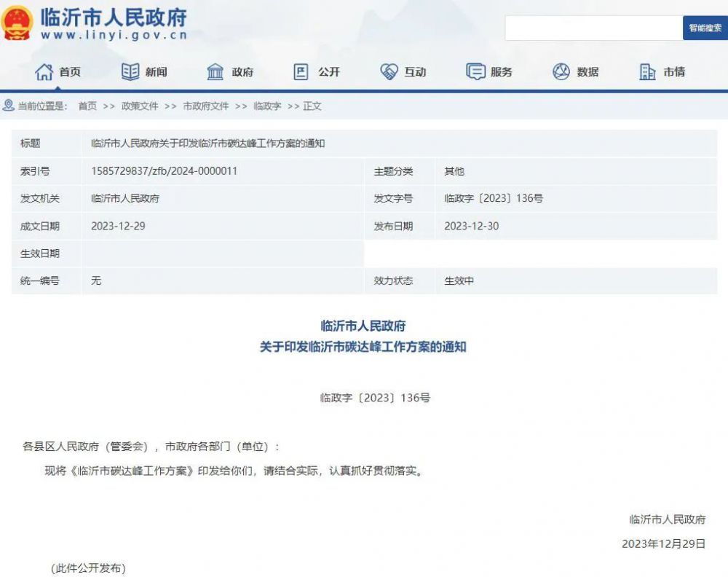
Task: Click the government building icon
Action: pyautogui.click(x=215, y=71)
